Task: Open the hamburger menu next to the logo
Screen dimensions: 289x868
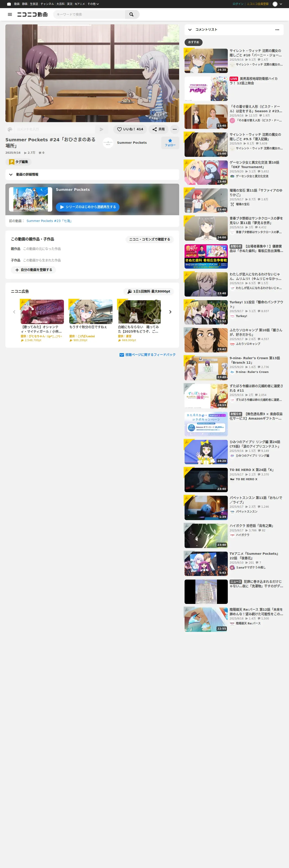Action: click(x=10, y=14)
